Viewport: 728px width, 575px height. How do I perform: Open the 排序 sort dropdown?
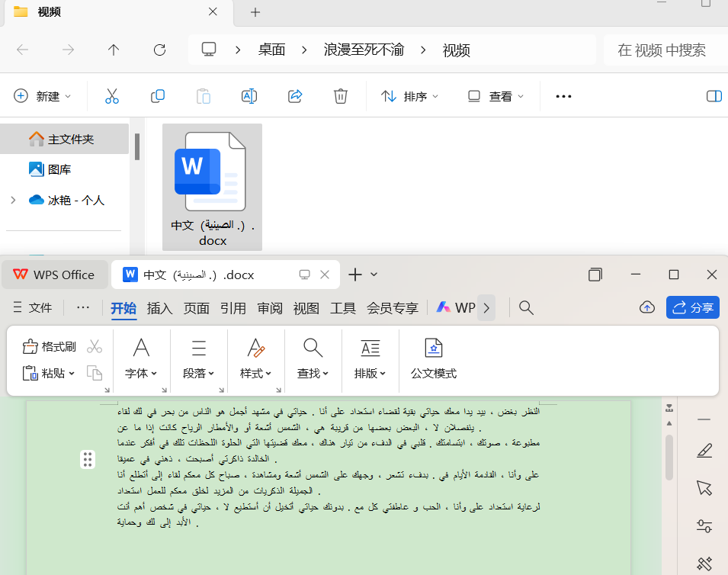409,96
